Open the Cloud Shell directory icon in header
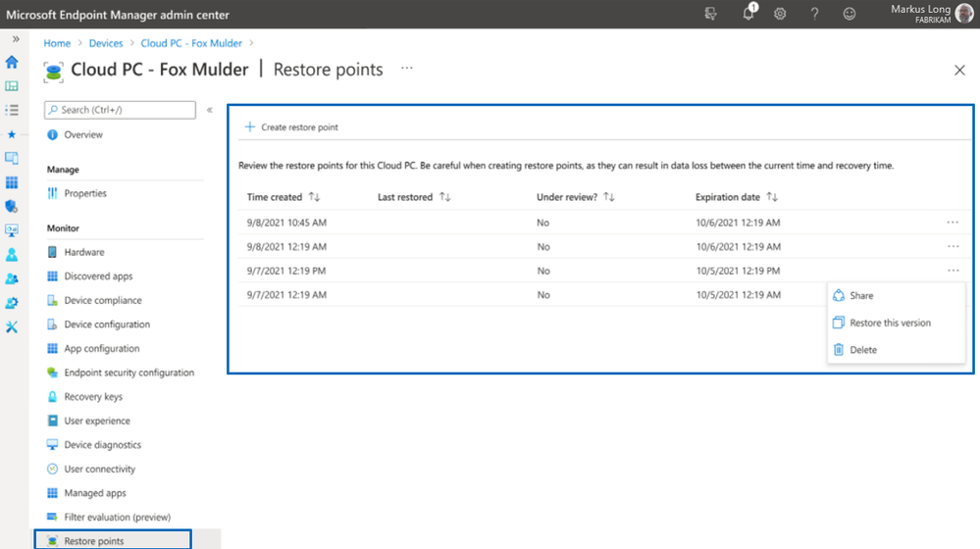Viewport: 980px width, 549px height. 710,14
